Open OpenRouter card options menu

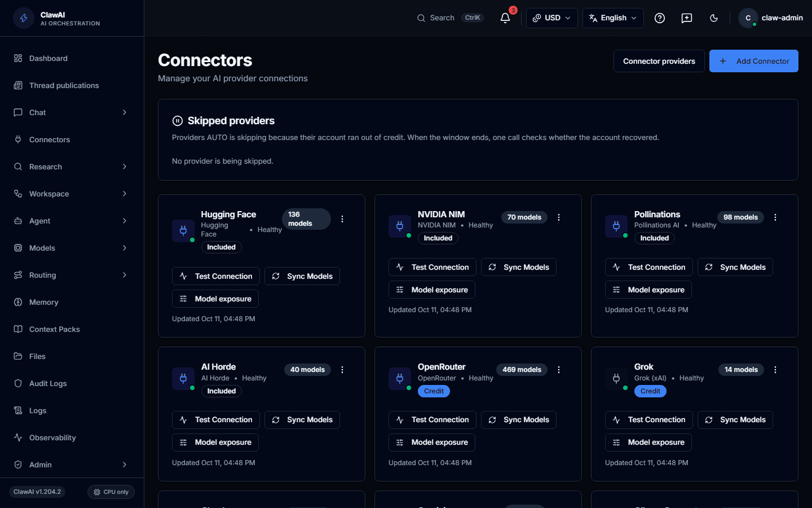(x=559, y=370)
